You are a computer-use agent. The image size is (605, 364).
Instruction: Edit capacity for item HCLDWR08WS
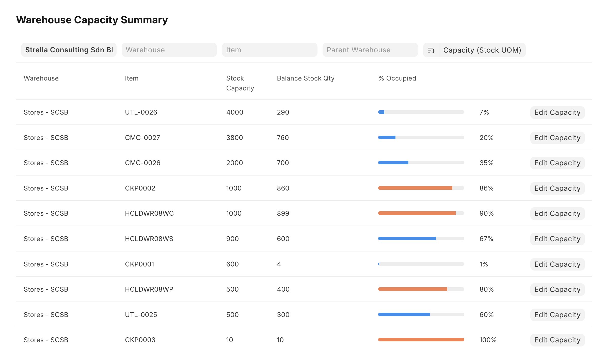coord(557,239)
